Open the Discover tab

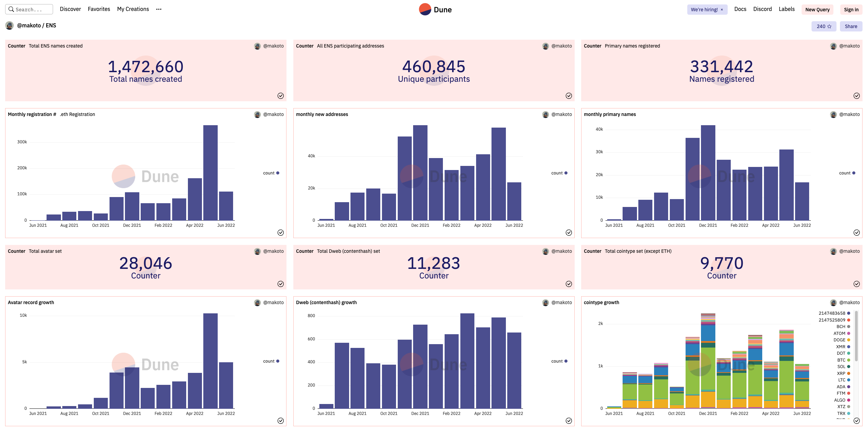pyautogui.click(x=70, y=9)
